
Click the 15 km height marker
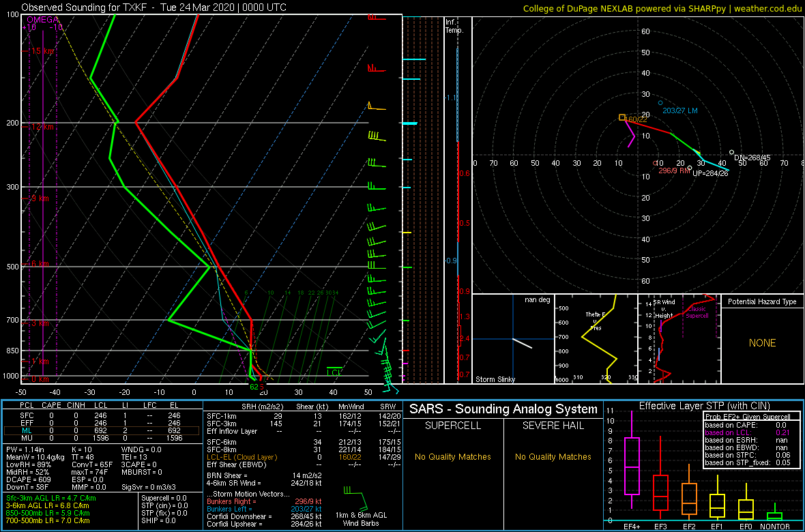point(41,51)
